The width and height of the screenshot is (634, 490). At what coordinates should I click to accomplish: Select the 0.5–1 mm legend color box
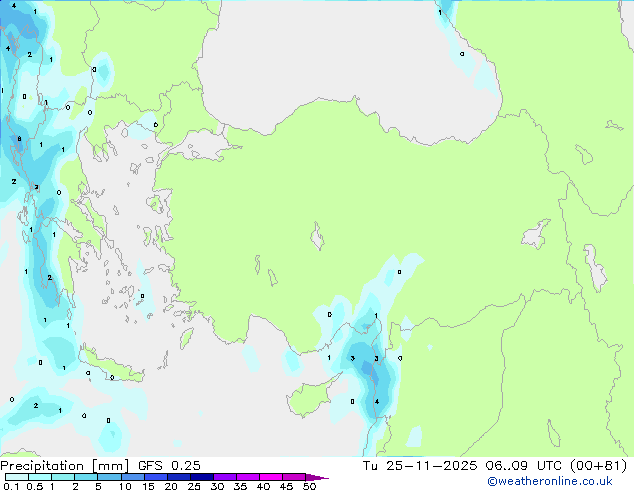coord(40,477)
